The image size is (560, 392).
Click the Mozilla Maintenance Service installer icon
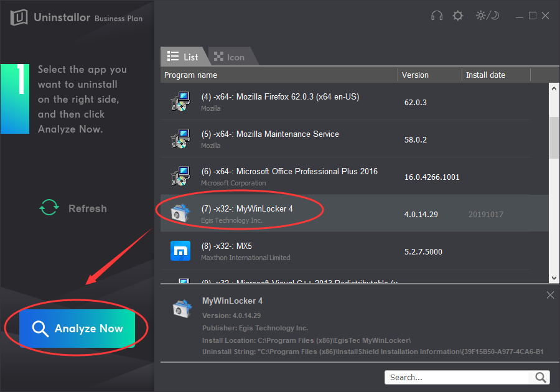(x=180, y=139)
